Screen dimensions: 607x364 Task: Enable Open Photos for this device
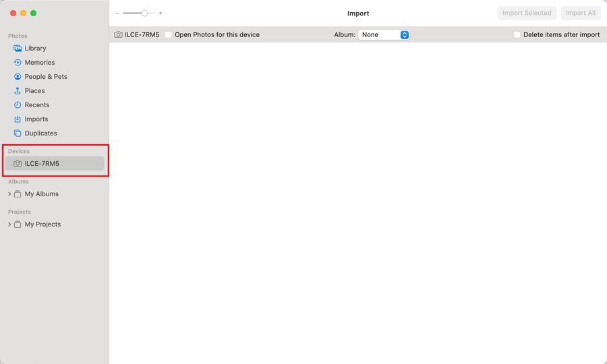click(169, 34)
